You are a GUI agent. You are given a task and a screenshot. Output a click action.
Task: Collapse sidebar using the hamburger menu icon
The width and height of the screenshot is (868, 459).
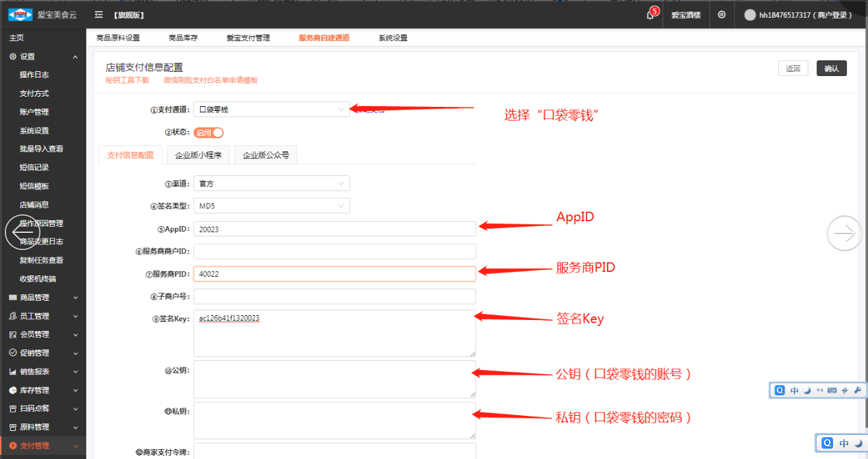pos(99,14)
